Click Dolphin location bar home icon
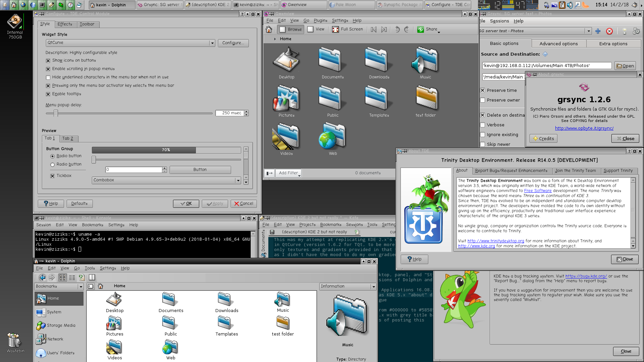This screenshot has height=362, width=644. [100, 286]
